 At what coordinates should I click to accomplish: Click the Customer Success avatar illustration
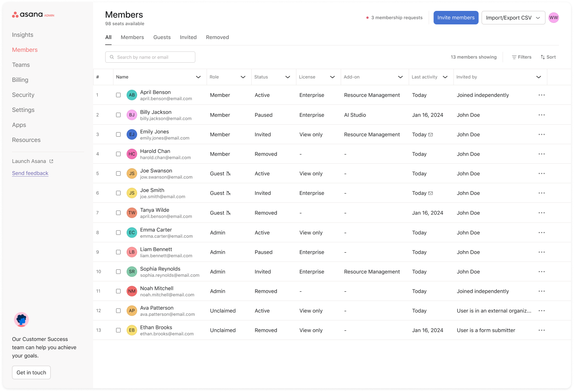[21, 320]
